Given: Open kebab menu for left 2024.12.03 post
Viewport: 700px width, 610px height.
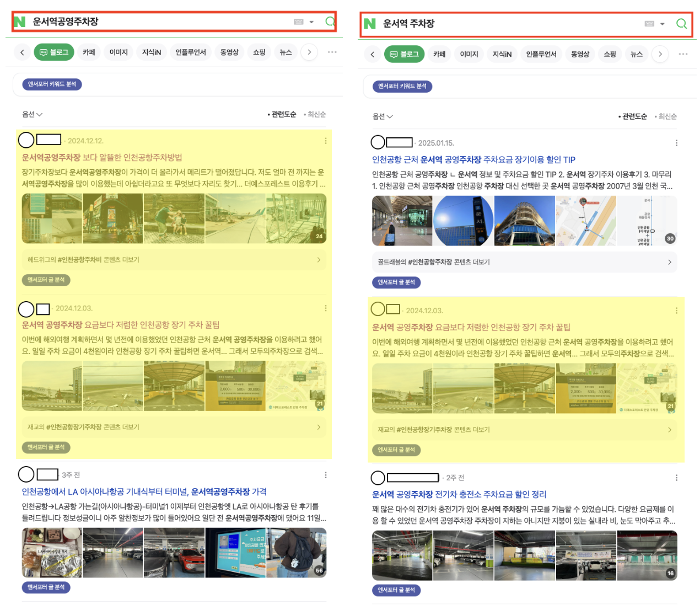Looking at the screenshot, I should tap(326, 308).
